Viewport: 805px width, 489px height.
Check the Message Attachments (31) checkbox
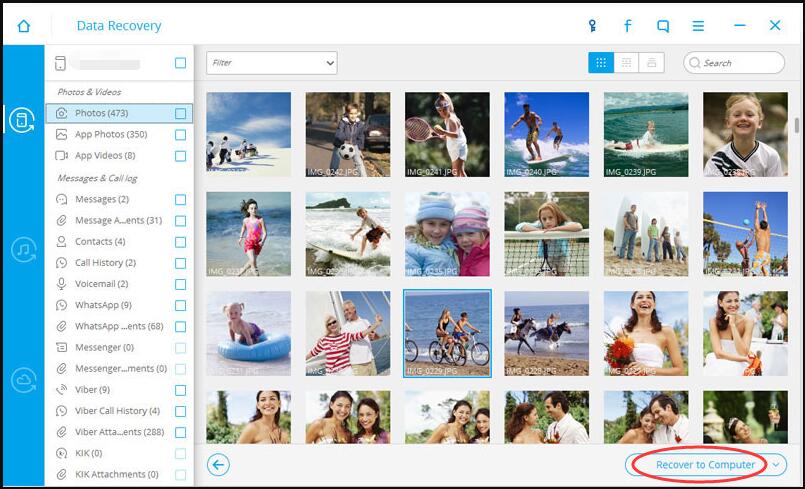tap(180, 221)
